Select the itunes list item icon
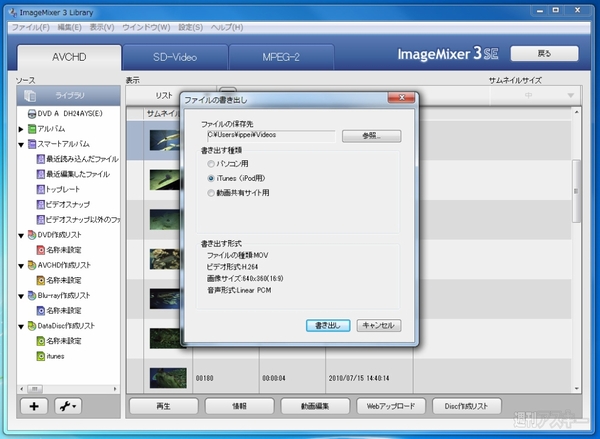This screenshot has height=439, width=600. pyautogui.click(x=37, y=356)
